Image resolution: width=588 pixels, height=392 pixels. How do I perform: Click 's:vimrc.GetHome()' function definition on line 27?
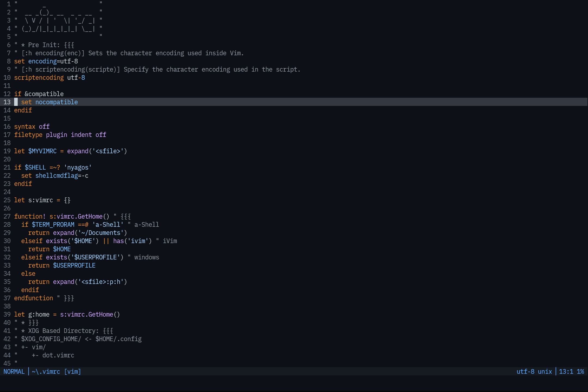tap(79, 216)
